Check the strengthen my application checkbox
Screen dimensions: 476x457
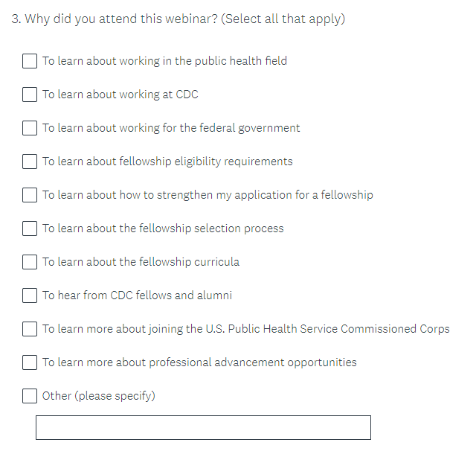click(30, 195)
